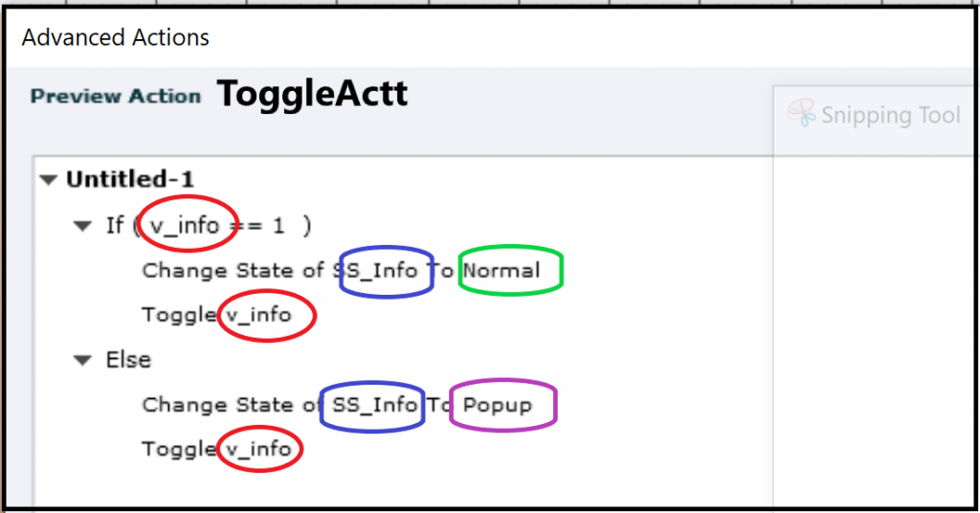Click 'Change State of' text above Else
Screen dimensions: 980x513
[234, 271]
